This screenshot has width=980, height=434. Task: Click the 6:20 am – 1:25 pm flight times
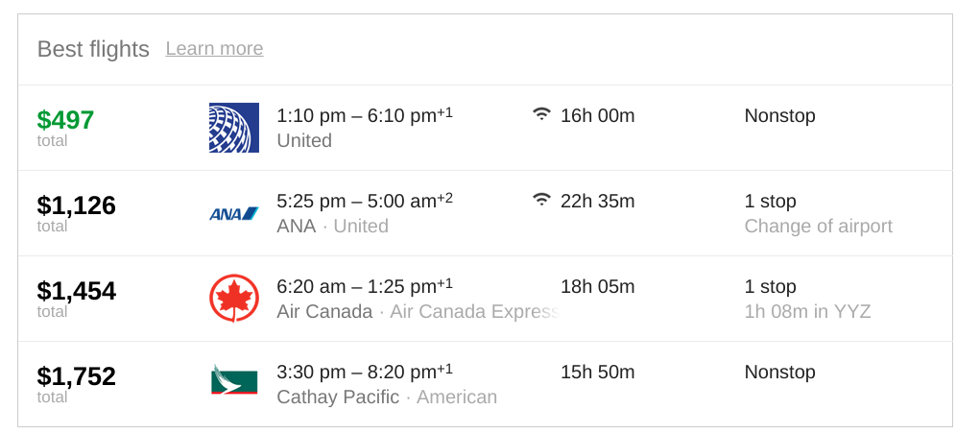coord(365,286)
